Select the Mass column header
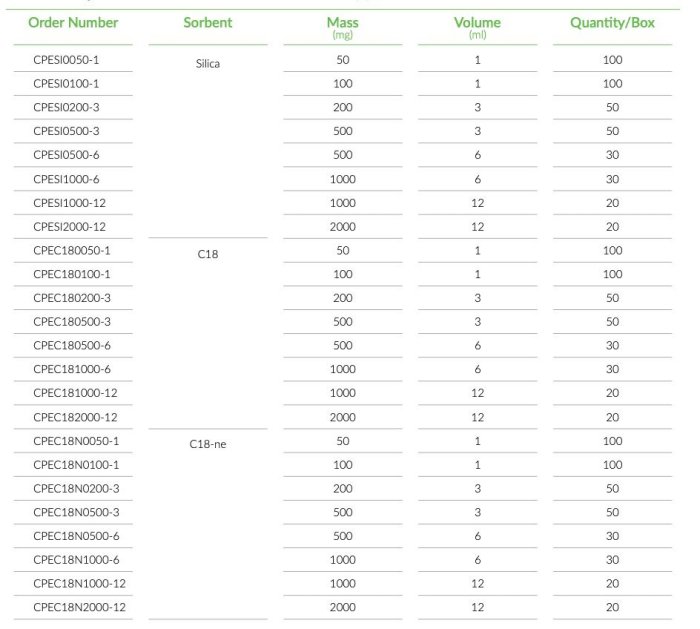Viewport: 700px width, 629px height. [x=343, y=23]
